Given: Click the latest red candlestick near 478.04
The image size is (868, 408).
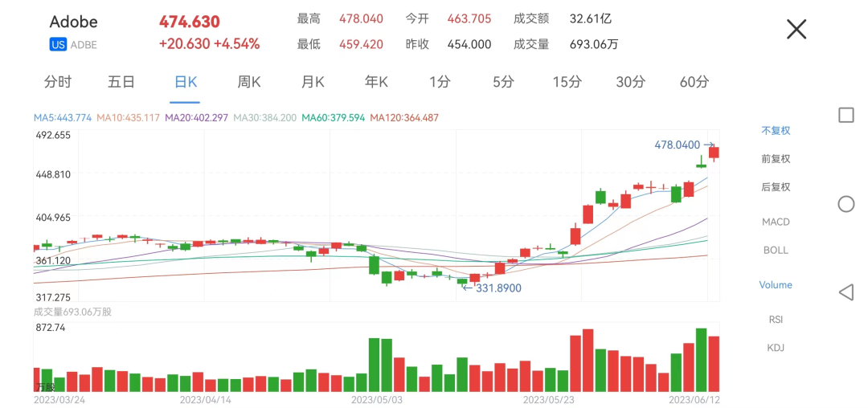Looking at the screenshot, I should click(714, 153).
